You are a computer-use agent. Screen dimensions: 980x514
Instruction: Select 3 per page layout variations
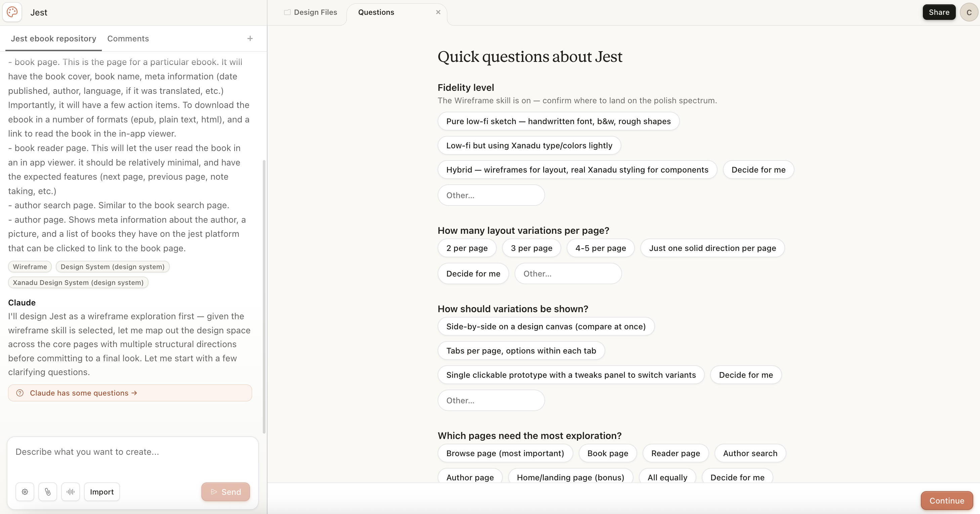click(531, 248)
